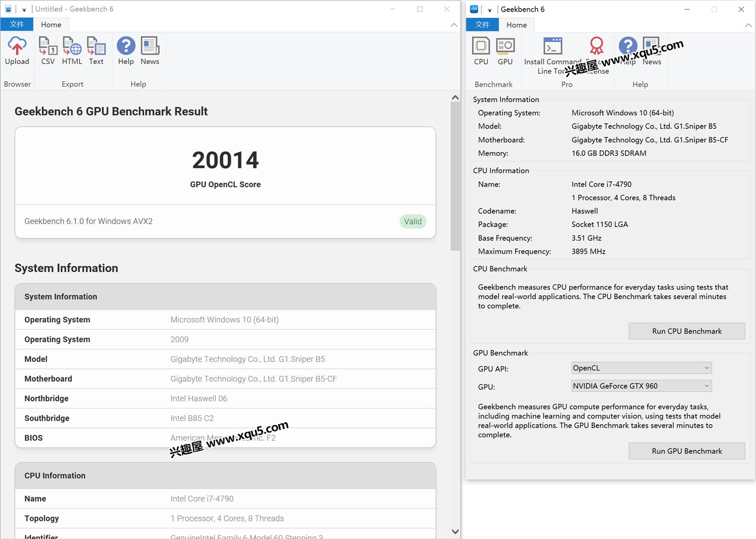Switch to Home tab in Geekbench 6 window
The image size is (756, 539).
pos(517,25)
